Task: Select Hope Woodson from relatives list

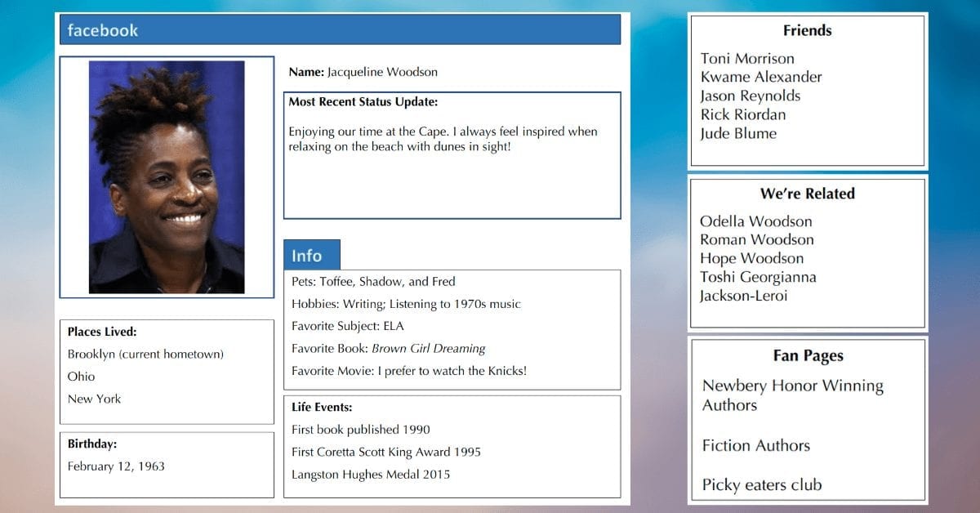Action: 750,258
